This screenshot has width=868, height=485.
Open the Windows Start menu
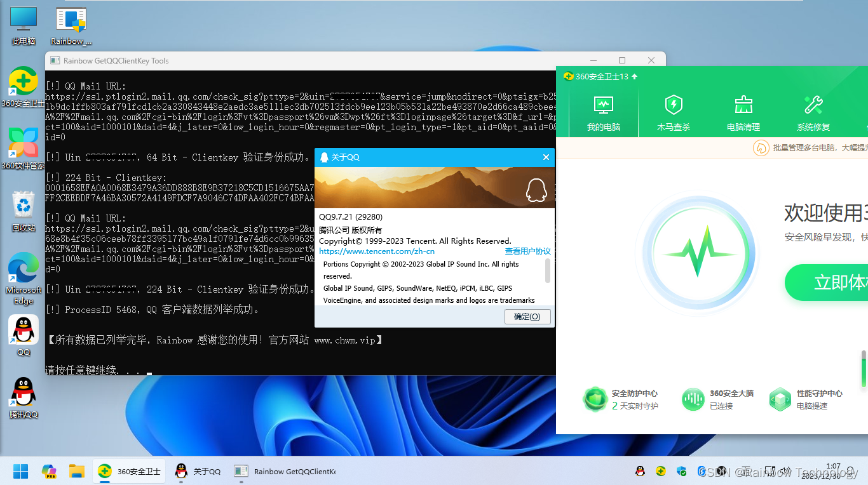(21, 471)
